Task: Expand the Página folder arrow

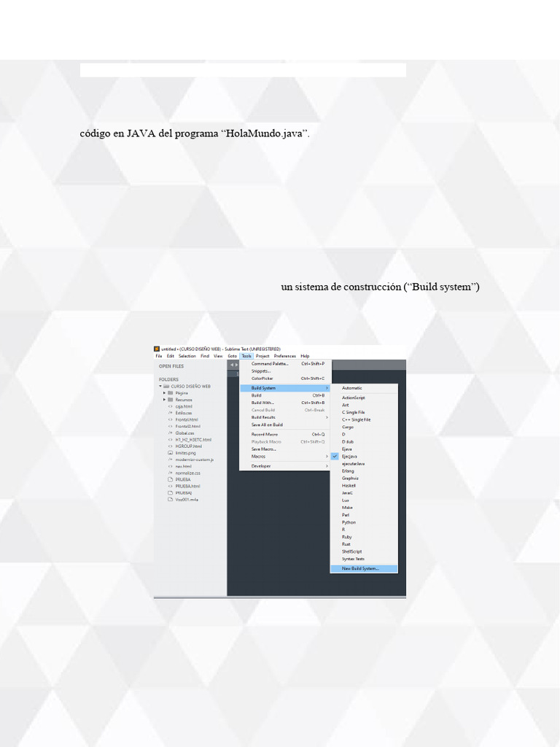Action: pos(165,393)
